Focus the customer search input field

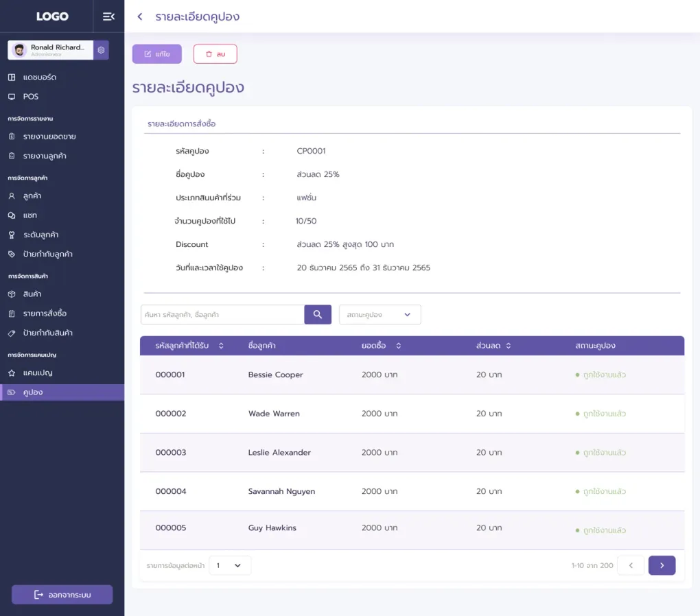click(222, 314)
